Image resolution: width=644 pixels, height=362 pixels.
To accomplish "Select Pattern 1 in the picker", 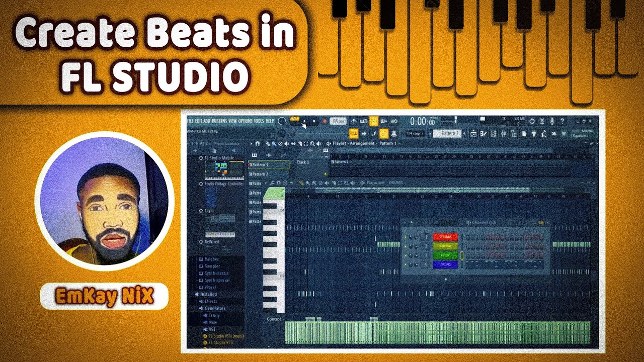I will pos(269,164).
